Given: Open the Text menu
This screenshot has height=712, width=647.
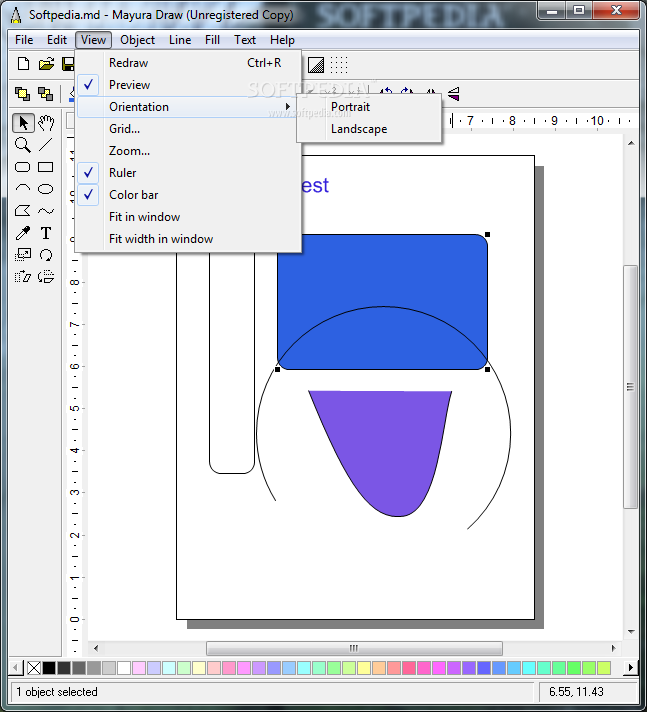Looking at the screenshot, I should (245, 40).
